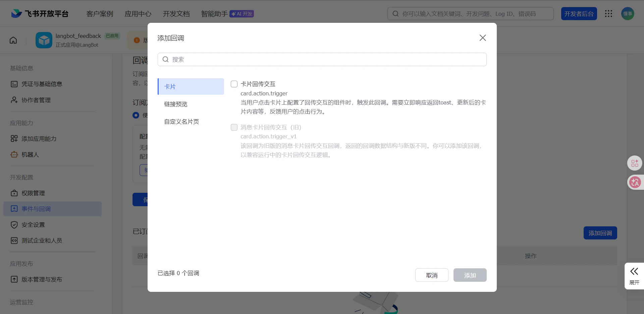
Task: Click the user avatar in the top bar
Action: click(628, 13)
